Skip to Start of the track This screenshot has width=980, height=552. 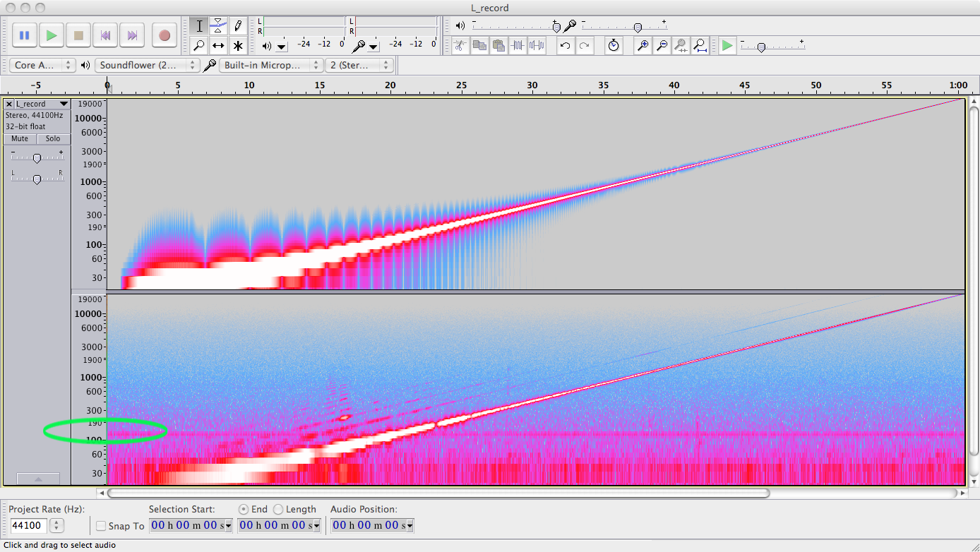pyautogui.click(x=105, y=35)
